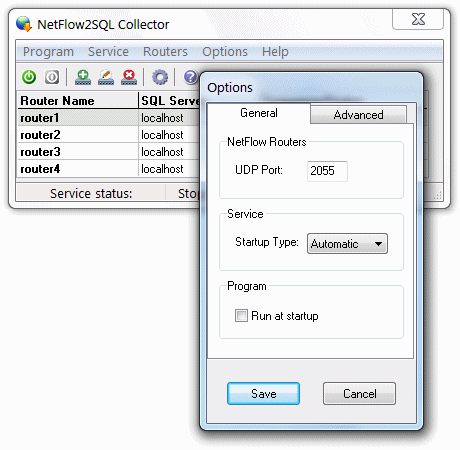460x450 pixels.
Task: Click the Router Name column header
Action: 78,100
